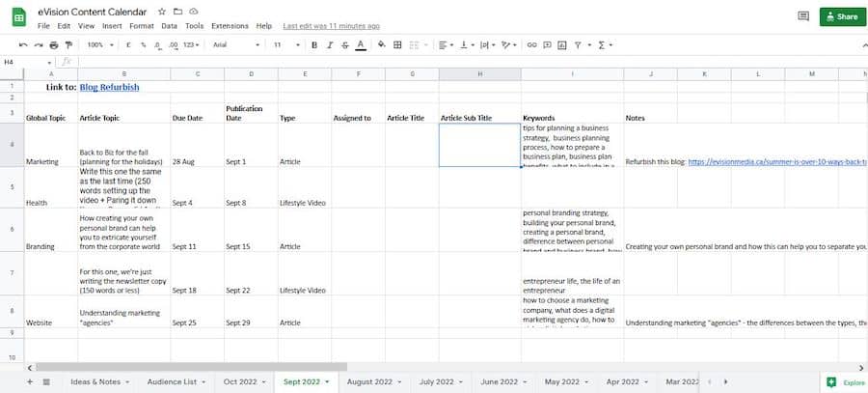Click 'Last edit was 11 minutes ago'

(331, 26)
